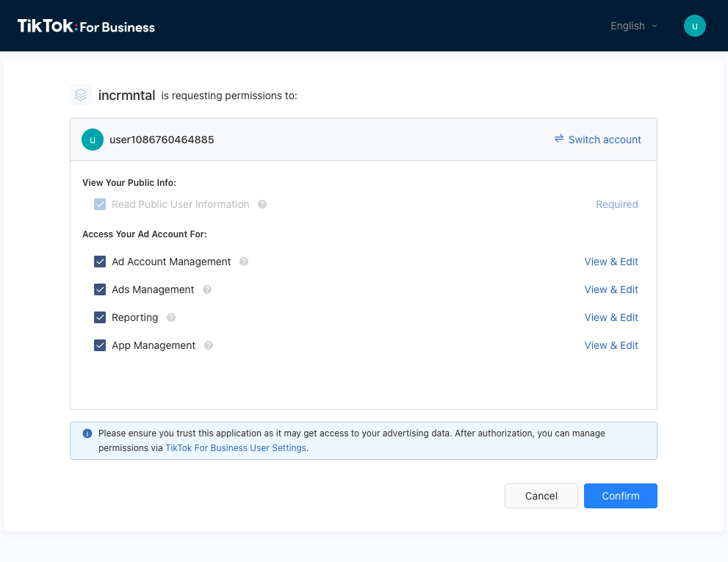Uncheck the App Management checkbox
The image size is (728, 562).
(100, 346)
